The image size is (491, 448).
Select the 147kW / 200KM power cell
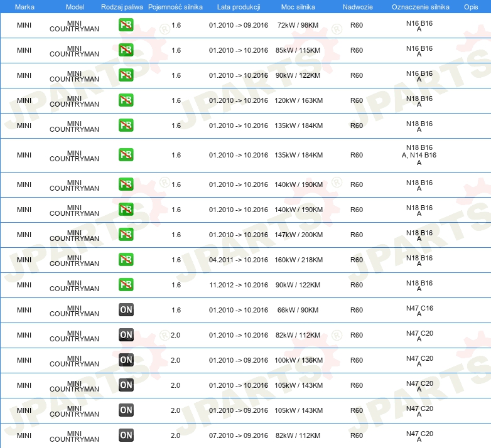coord(298,235)
